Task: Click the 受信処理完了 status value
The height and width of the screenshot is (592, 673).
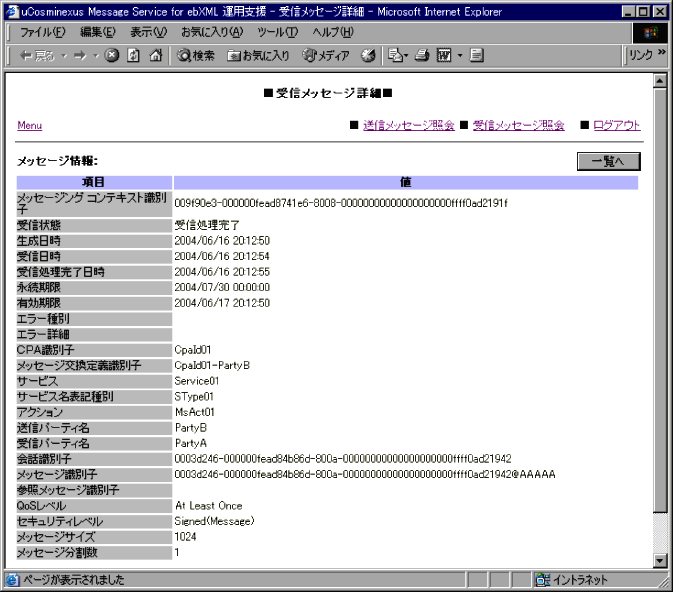Action: click(x=207, y=225)
